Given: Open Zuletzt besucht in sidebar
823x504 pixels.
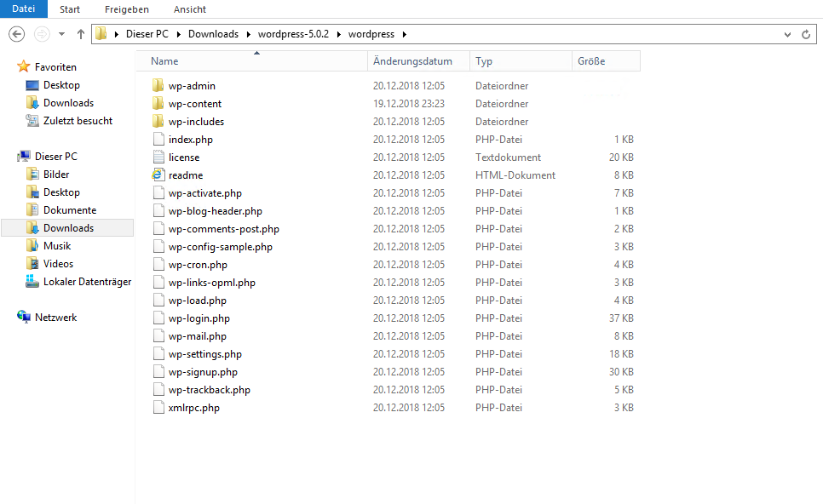Looking at the screenshot, I should 78,121.
